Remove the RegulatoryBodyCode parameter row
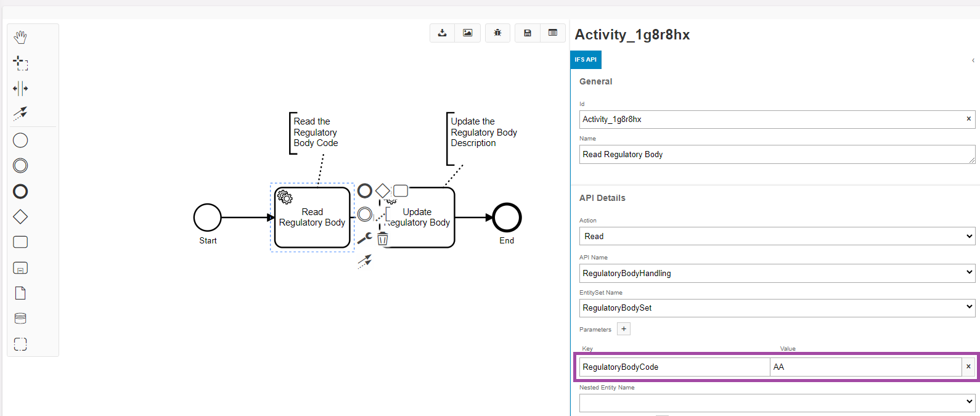Viewport: 980px width, 416px height. pyautogui.click(x=968, y=367)
